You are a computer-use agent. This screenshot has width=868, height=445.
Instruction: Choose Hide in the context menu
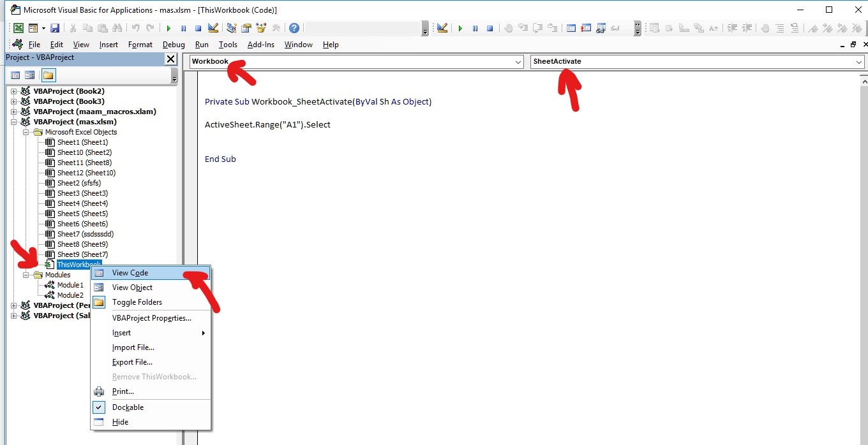click(151, 422)
